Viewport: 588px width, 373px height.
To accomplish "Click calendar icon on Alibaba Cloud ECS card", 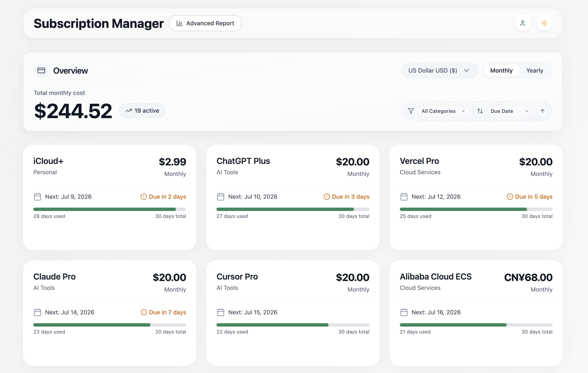I will pos(404,312).
